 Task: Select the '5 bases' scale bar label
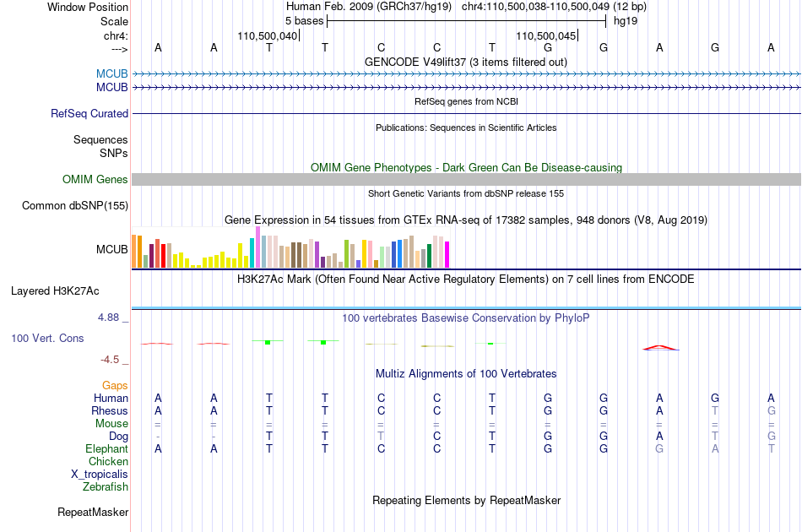(304, 21)
